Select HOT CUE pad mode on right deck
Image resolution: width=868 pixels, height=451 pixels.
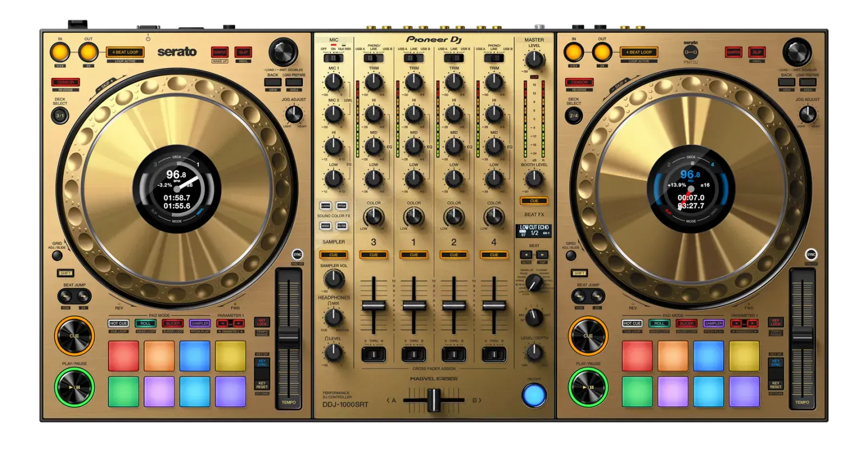[x=632, y=323]
